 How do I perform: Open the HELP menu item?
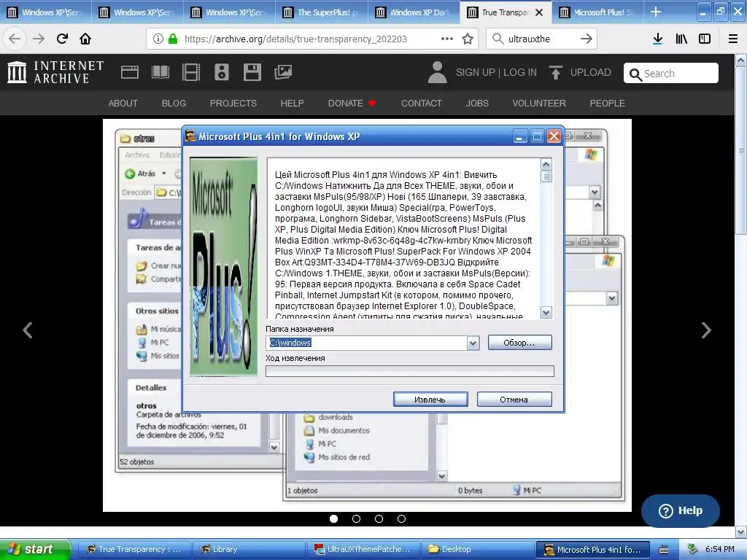click(292, 104)
